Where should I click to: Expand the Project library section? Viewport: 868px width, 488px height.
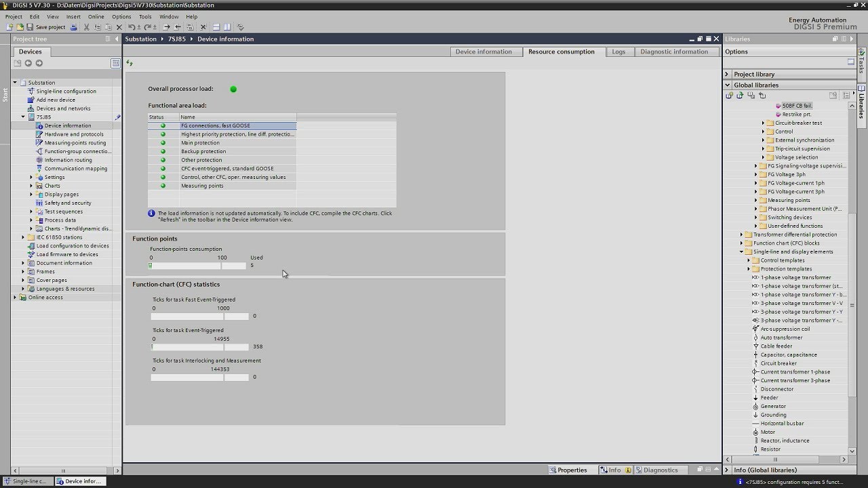pyautogui.click(x=728, y=74)
